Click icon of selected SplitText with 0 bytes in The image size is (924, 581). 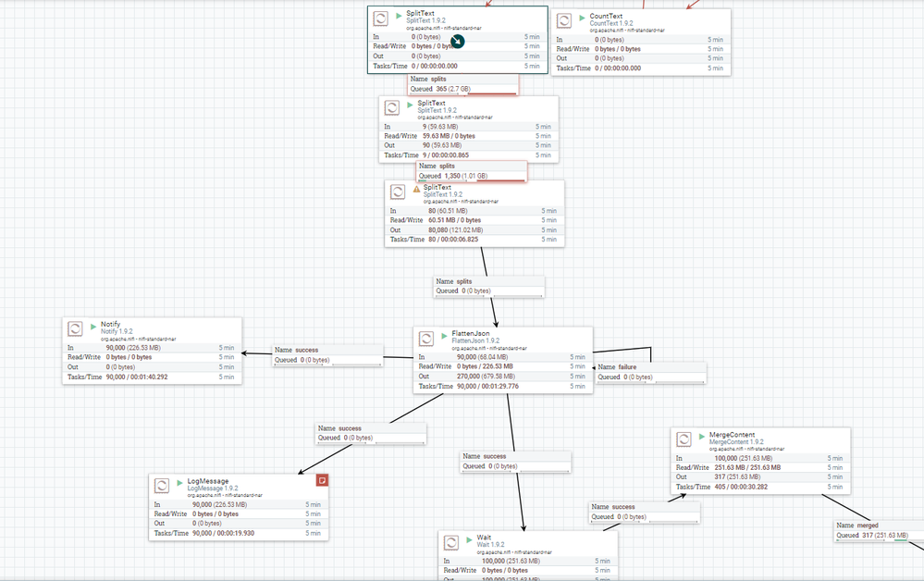[x=381, y=18]
